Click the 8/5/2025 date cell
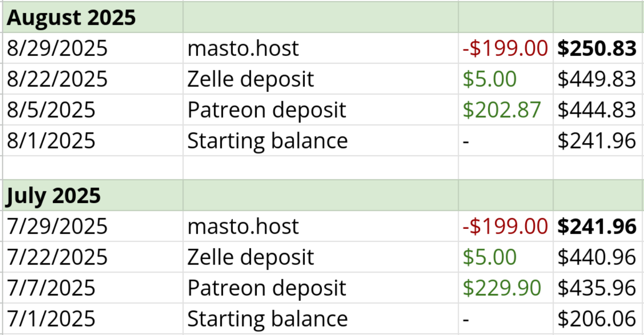The image size is (644, 335). 51,110
